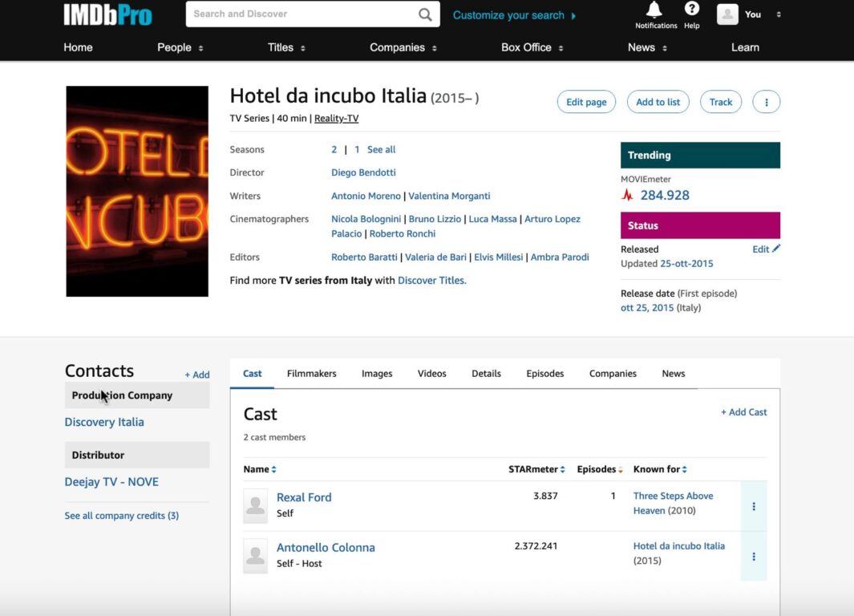Open cinematographer Nicola Bolognini's page
This screenshot has width=854, height=616.
pos(366,219)
